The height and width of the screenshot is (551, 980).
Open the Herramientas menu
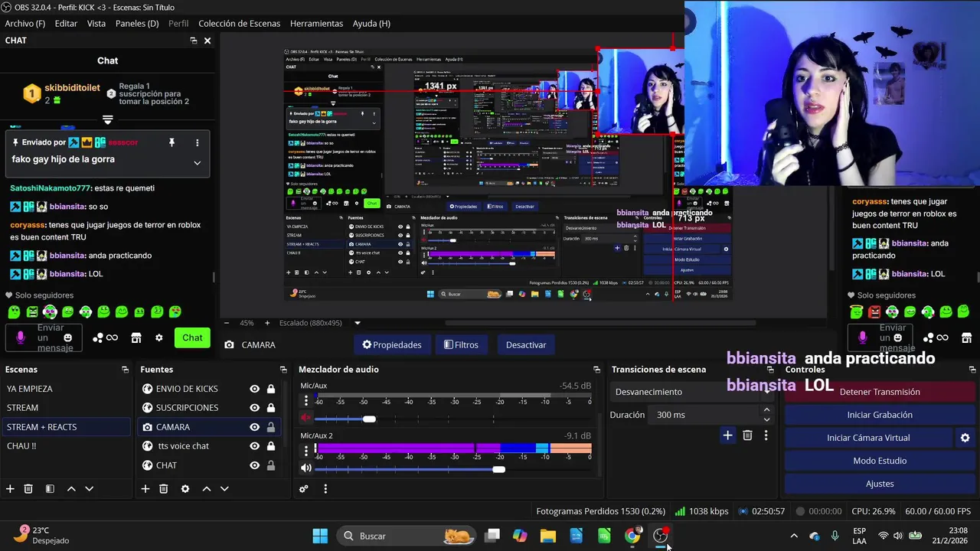pyautogui.click(x=317, y=24)
